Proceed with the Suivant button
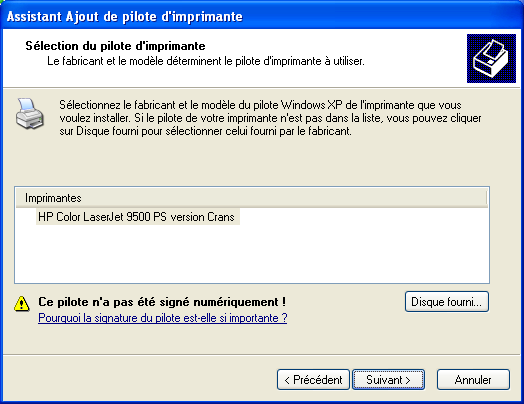This screenshot has width=524, height=404. pos(388,380)
